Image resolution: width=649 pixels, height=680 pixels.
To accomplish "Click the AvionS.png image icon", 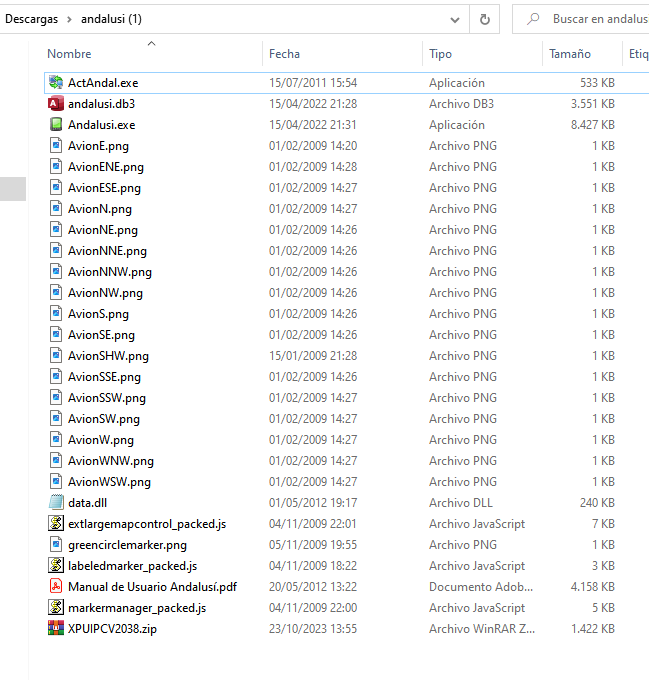I will pos(55,314).
